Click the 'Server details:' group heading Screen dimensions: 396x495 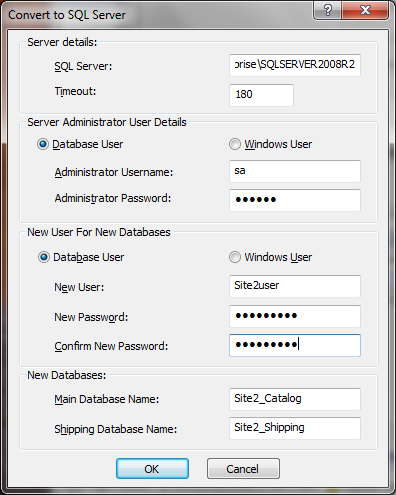[62, 42]
